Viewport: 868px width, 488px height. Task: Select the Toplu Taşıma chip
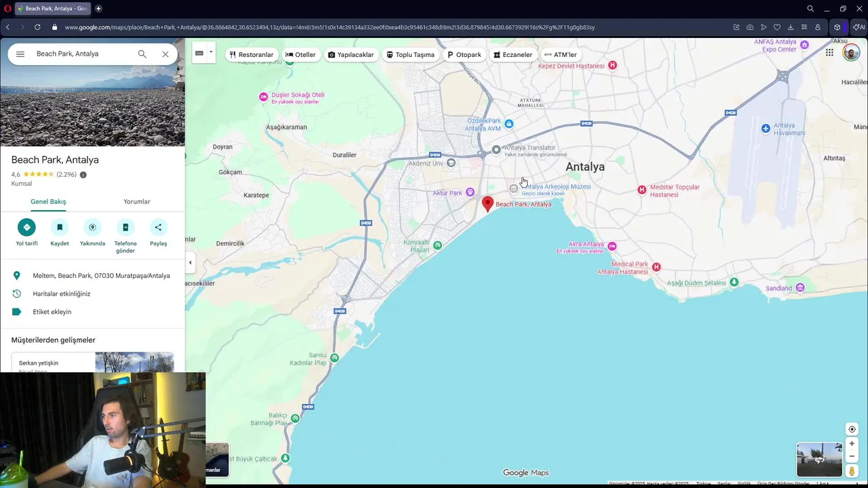410,55
